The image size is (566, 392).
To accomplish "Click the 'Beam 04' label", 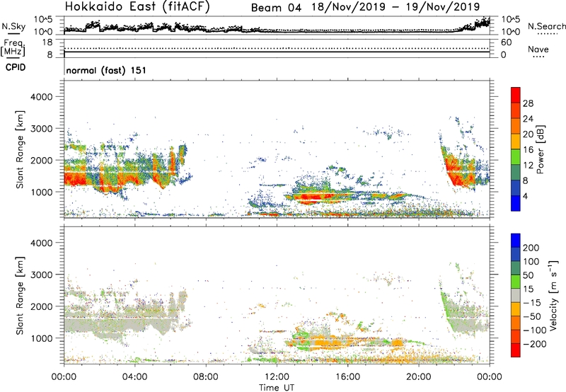I will pyautogui.click(x=276, y=8).
